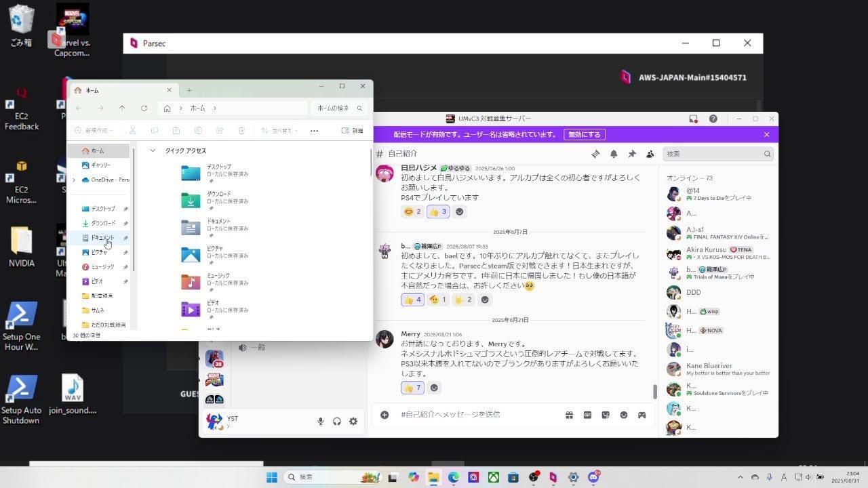868x488 pixels.
Task: Open the emoji picker next to the message box
Action: (622, 415)
